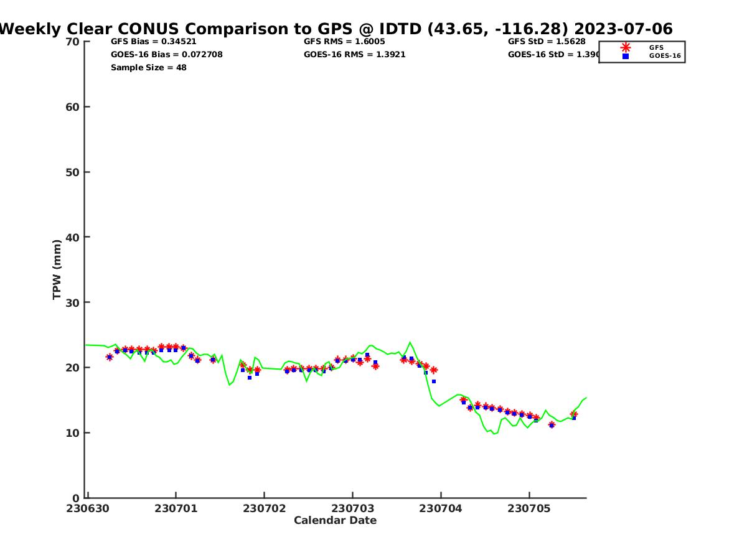Viewport: 747px width, 560px height.
Task: Click the 'Calendar Date' x-axis label
Action: click(x=335, y=521)
